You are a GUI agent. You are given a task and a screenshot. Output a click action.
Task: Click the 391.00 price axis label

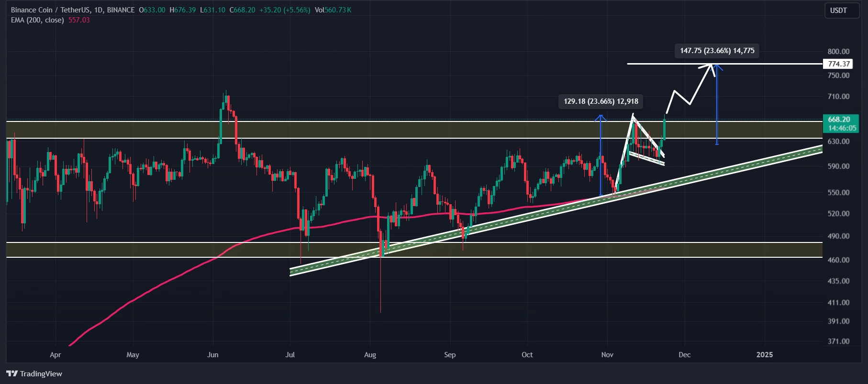[x=838, y=321]
